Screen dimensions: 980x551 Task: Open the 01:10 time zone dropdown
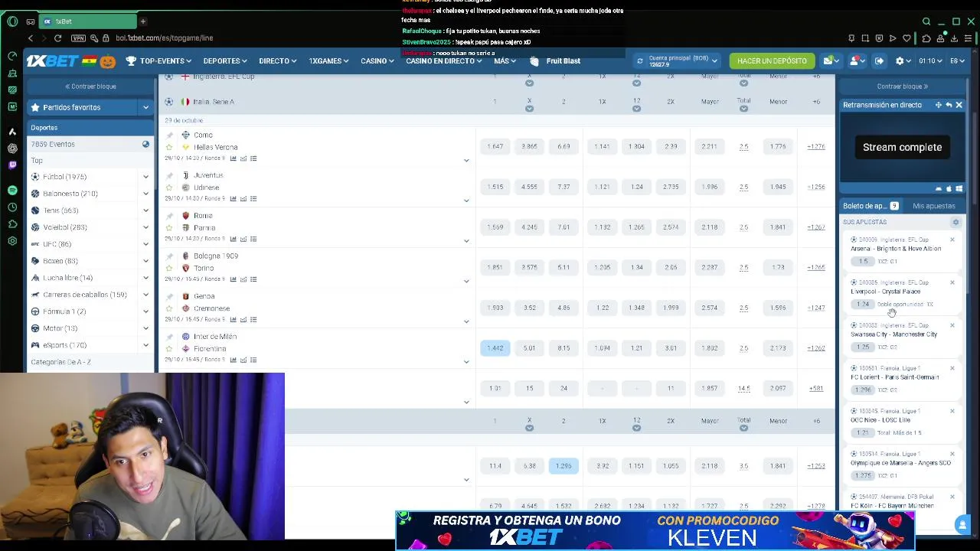(930, 60)
